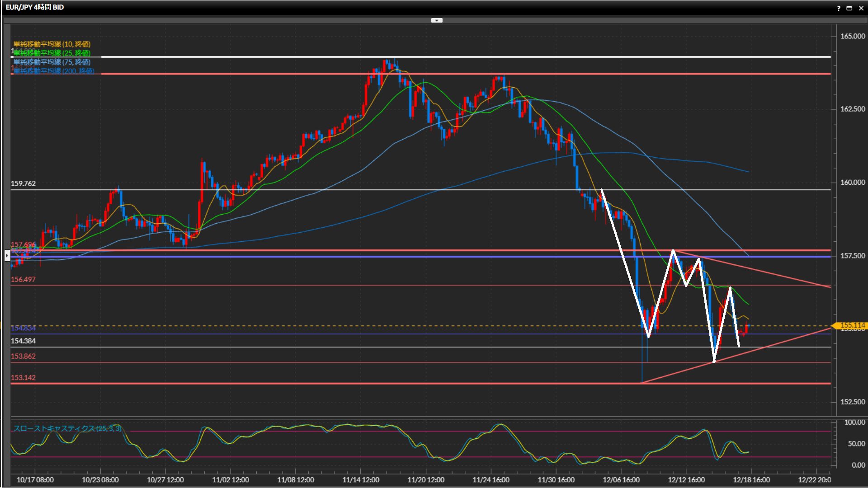The height and width of the screenshot is (488, 868).
Task: Open the Slow Stochastics (25,3,3) label
Action: [x=67, y=428]
